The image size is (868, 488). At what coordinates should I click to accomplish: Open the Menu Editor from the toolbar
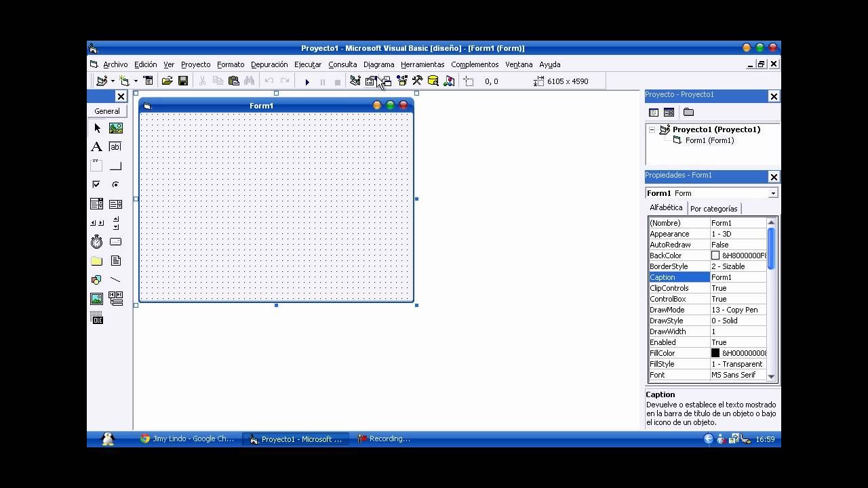pos(355,81)
